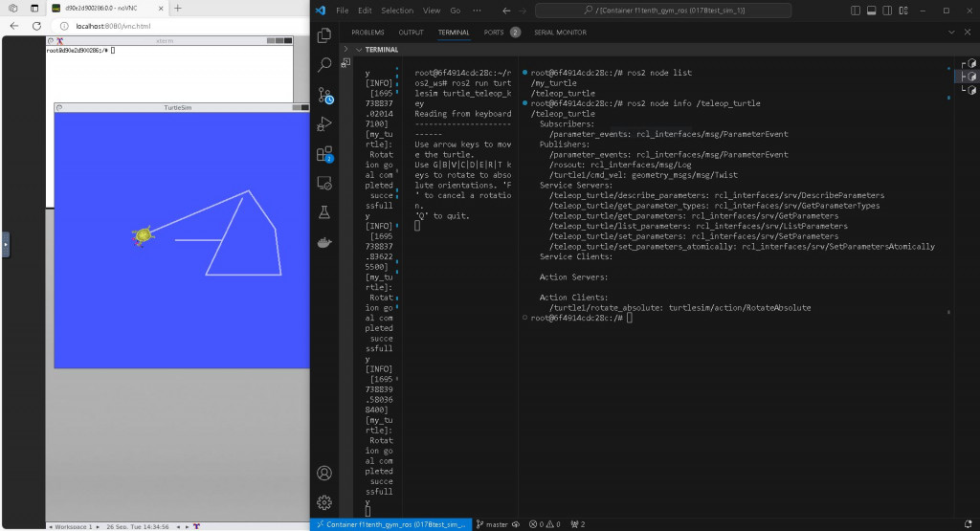Image resolution: width=980 pixels, height=531 pixels.
Task: Click the xterm window title bar
Action: pyautogui.click(x=169, y=40)
